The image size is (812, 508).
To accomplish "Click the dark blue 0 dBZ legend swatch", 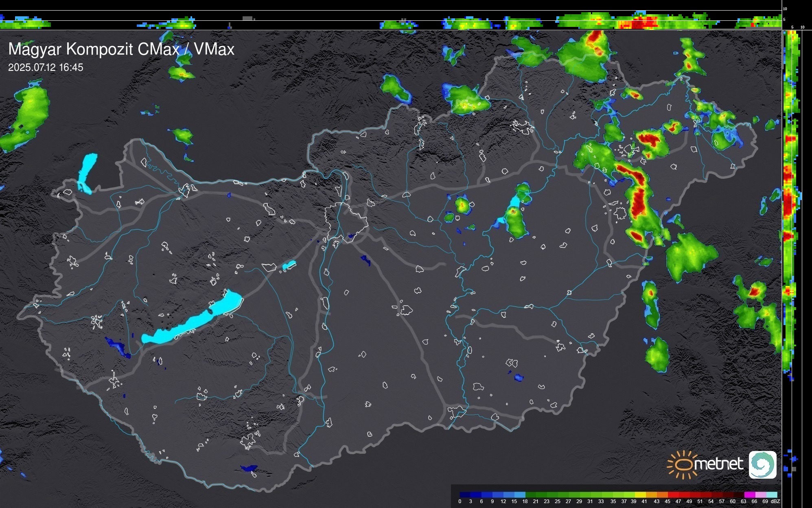I will click(x=464, y=495).
